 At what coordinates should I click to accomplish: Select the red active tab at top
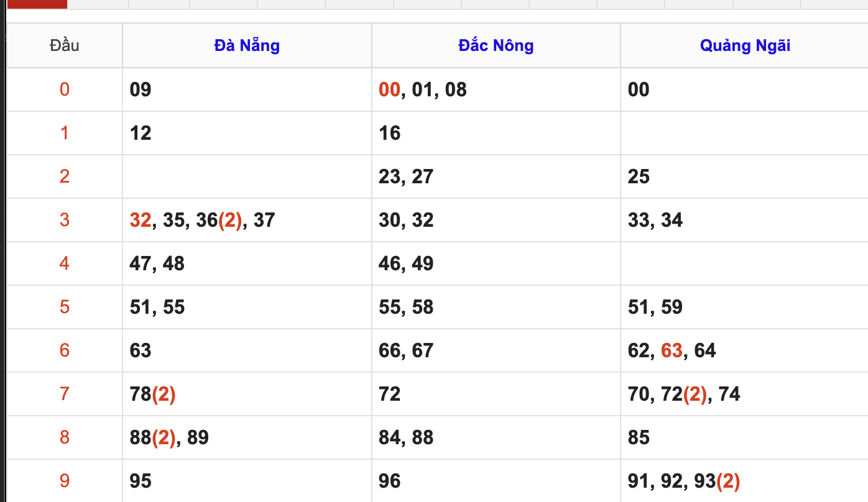(x=37, y=4)
